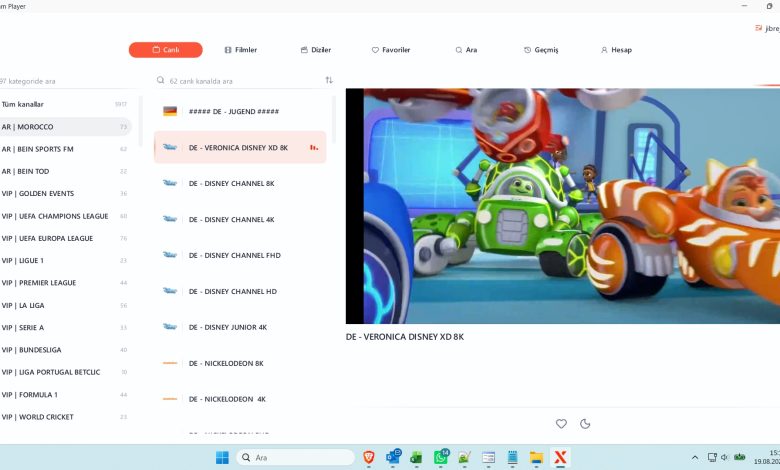The image size is (780, 470).
Task: Select VIP | PREMIER LEAGUE category
Action: click(x=65, y=283)
